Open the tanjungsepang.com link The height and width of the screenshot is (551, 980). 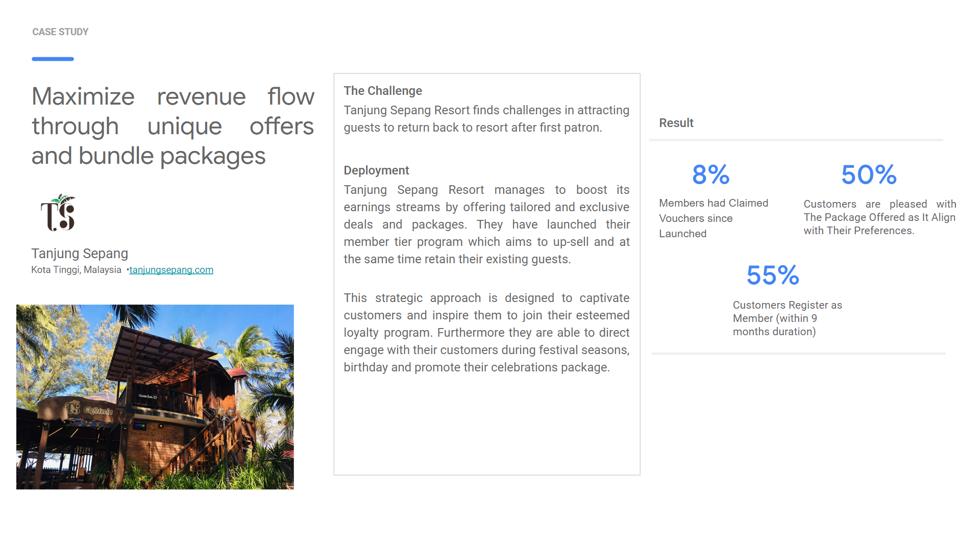171,270
